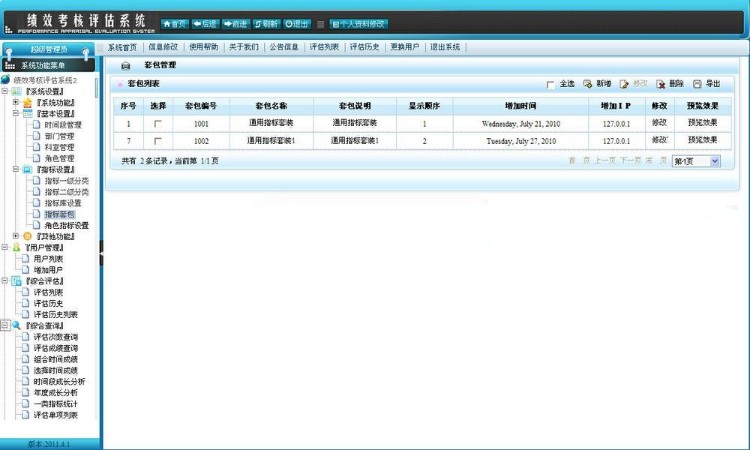Check the box for package 1001 row
The image size is (750, 450).
158,124
